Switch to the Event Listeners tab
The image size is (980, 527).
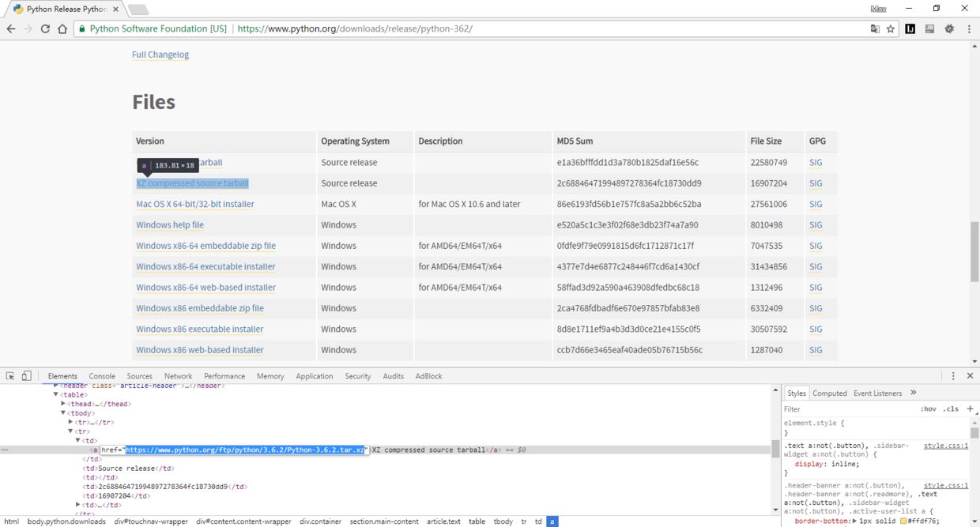tap(877, 393)
